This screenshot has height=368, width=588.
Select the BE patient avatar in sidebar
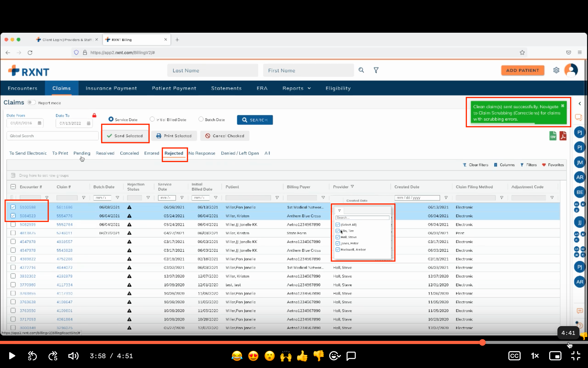pos(579,192)
